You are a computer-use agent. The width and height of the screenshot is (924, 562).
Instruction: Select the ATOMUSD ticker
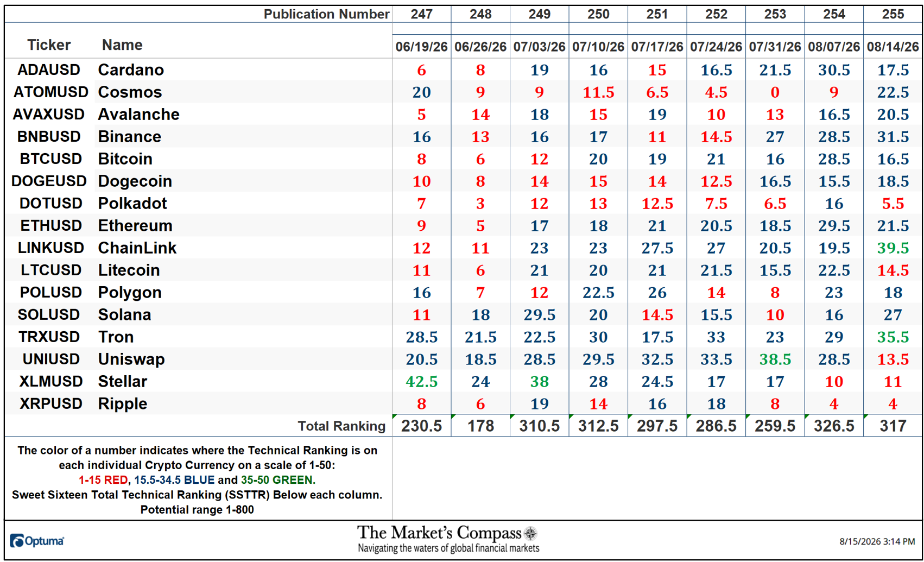pyautogui.click(x=51, y=92)
